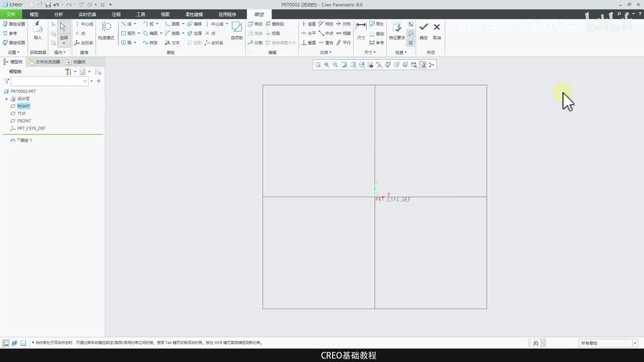Click the 删除段 delete segment tool
644x362 pixels.
tap(275, 24)
